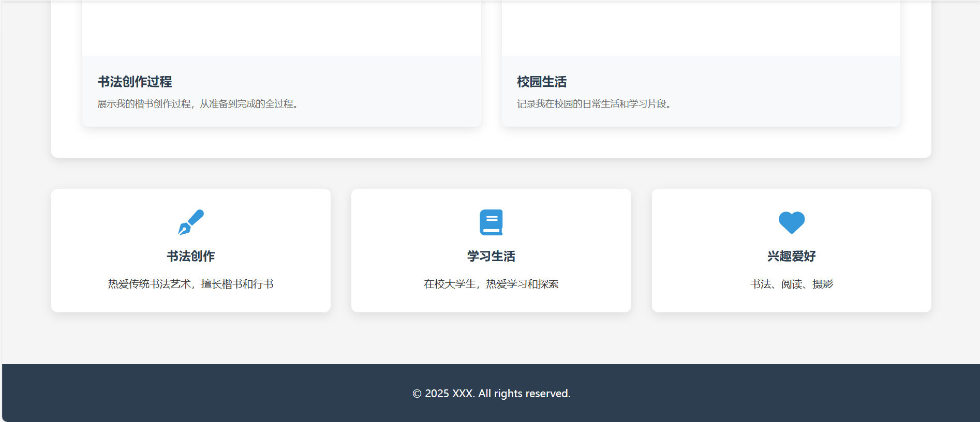Viewport: 980px width, 422px height.
Task: Click the 'All rights reserved.' footer text
Action: click(524, 394)
